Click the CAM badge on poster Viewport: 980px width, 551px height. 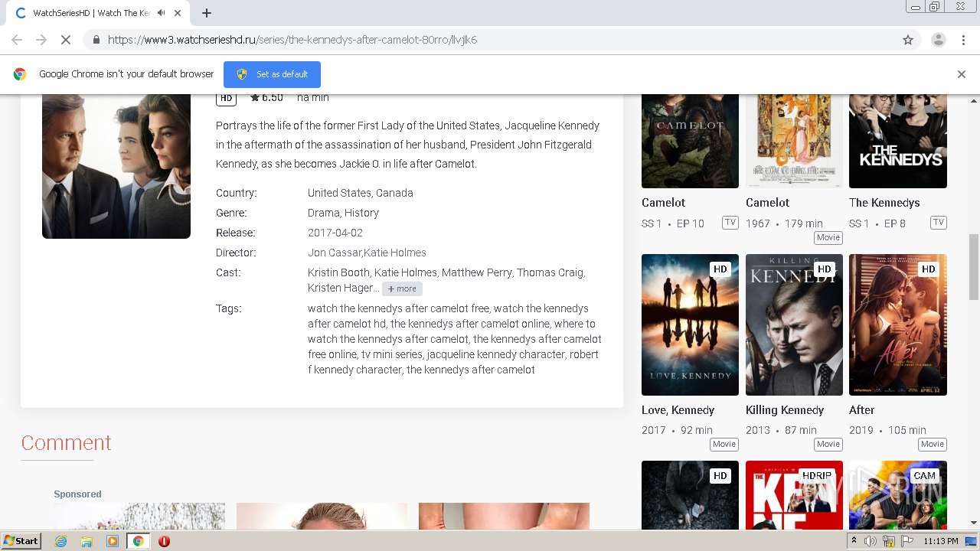click(x=924, y=475)
